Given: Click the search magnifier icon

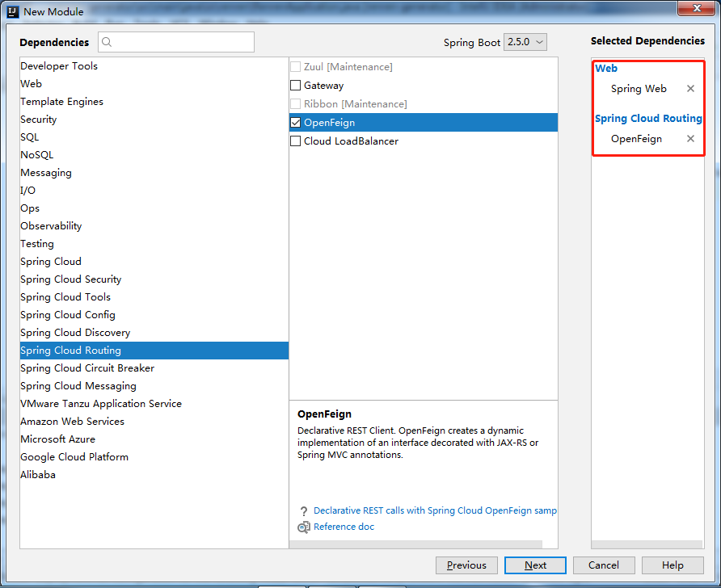Looking at the screenshot, I should tap(107, 42).
